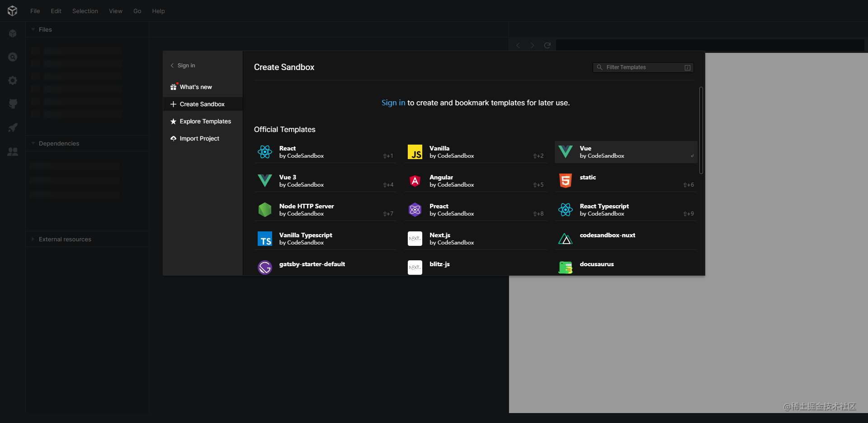Open the GitHub panel in the sidebar

[x=13, y=104]
